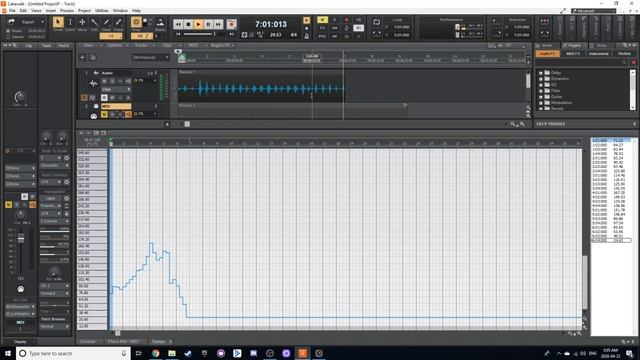640x360 pixels.
Task: Click the tempo view vertical scrollbar
Action: tap(585, 282)
